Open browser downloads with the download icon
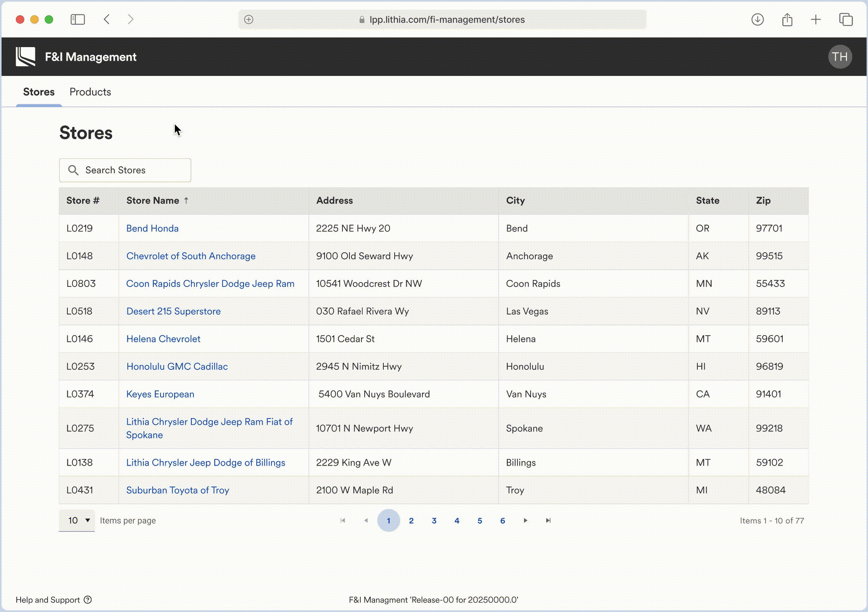 tap(757, 19)
